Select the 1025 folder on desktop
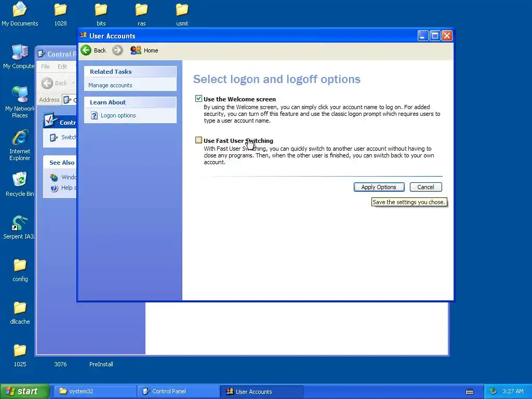 20,355
